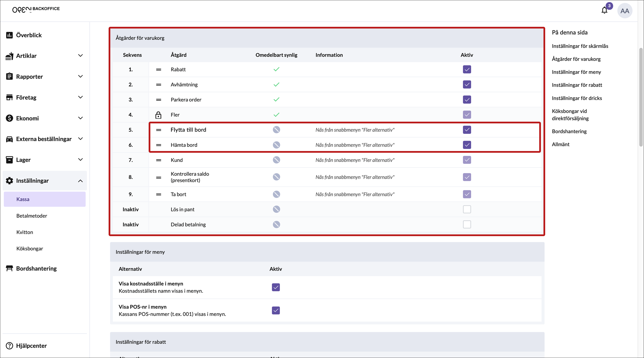Click the Bordshantering table icon in sidebar

tap(9, 268)
